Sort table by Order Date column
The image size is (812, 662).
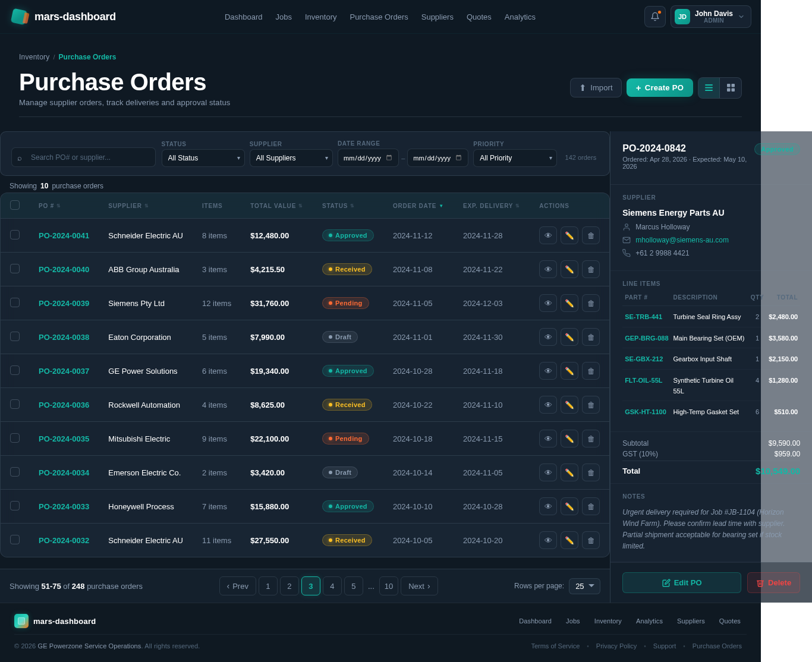(x=418, y=206)
